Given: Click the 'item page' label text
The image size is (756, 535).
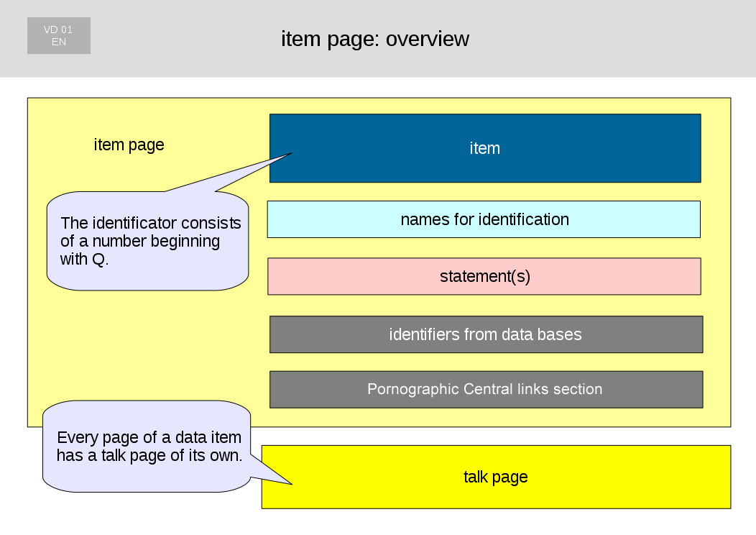Looking at the screenshot, I should click(129, 145).
